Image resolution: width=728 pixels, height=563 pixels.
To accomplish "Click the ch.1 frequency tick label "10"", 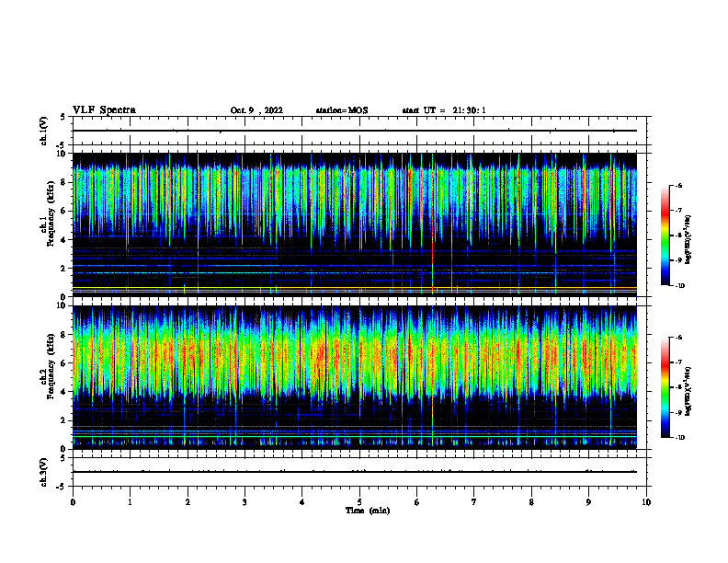I will click(62, 154).
